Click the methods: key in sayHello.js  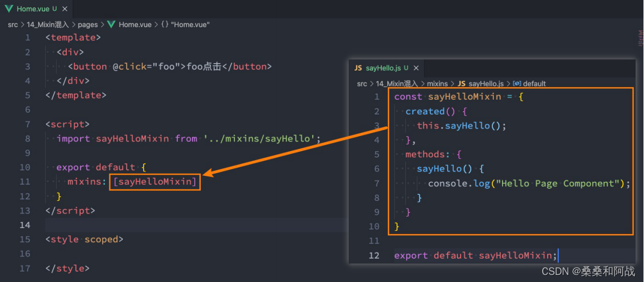(428, 154)
